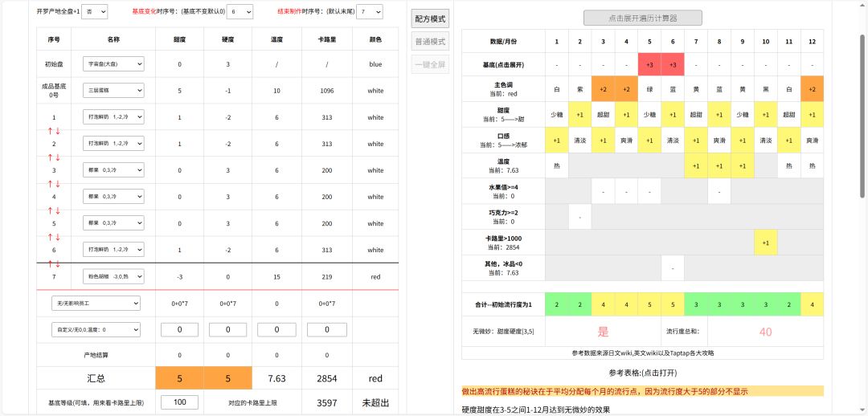Screen dimensions: 868x416
Task: Open the row 4 椰果 dropdown
Action: pyautogui.click(x=113, y=197)
